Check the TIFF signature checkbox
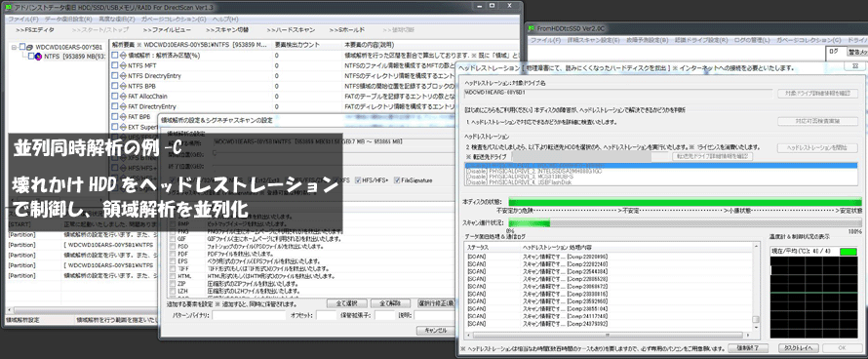 173,268
